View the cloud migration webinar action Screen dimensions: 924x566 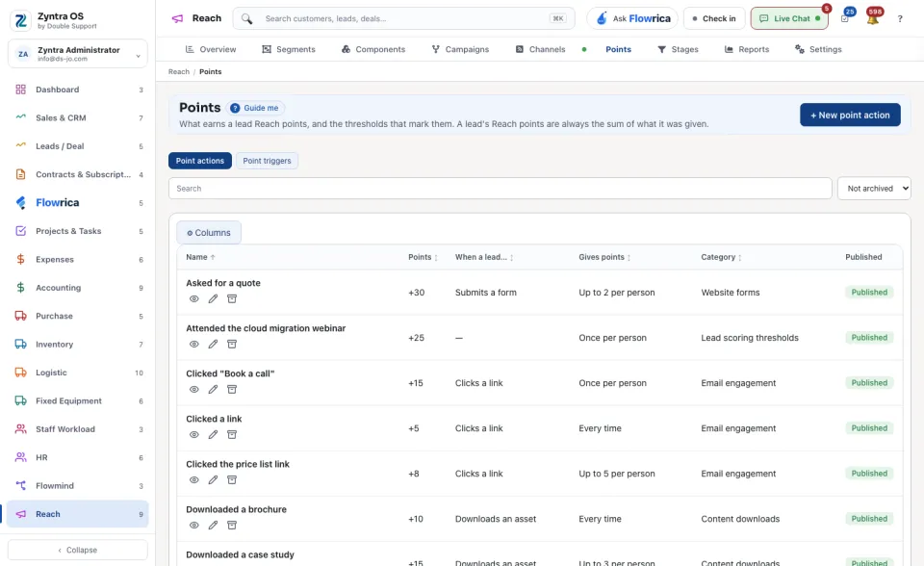(193, 345)
